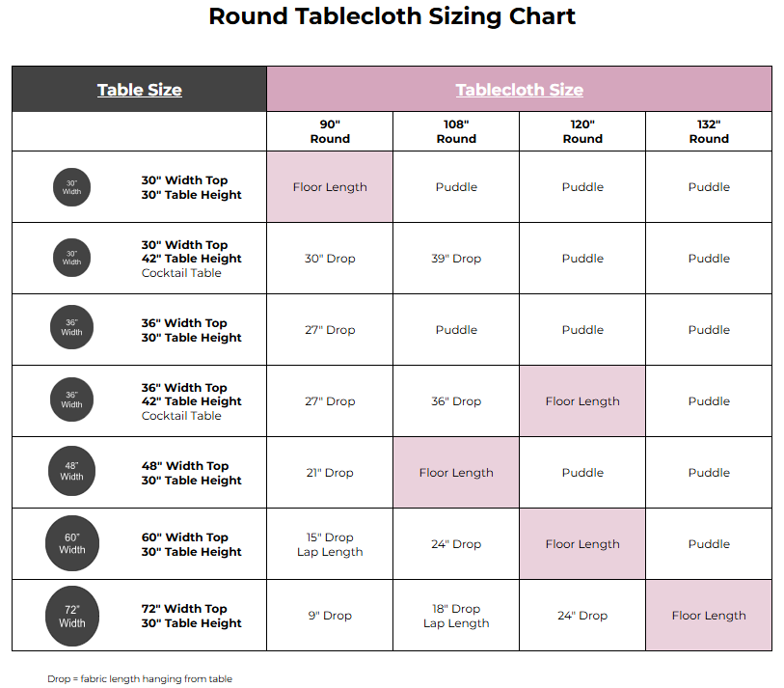
Task: Select the 90" Round column header
Action: coord(330,131)
